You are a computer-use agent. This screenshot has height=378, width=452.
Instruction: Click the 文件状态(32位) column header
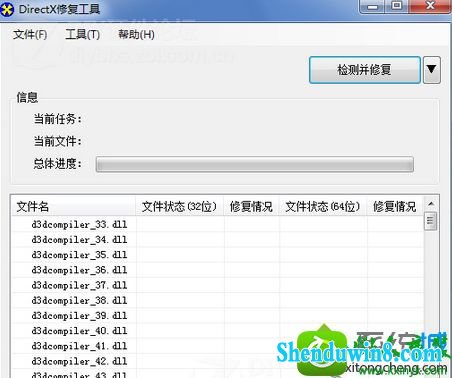click(x=180, y=207)
